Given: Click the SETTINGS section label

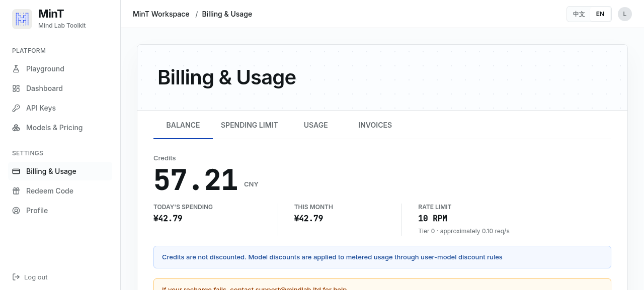Looking at the screenshot, I should 28,153.
